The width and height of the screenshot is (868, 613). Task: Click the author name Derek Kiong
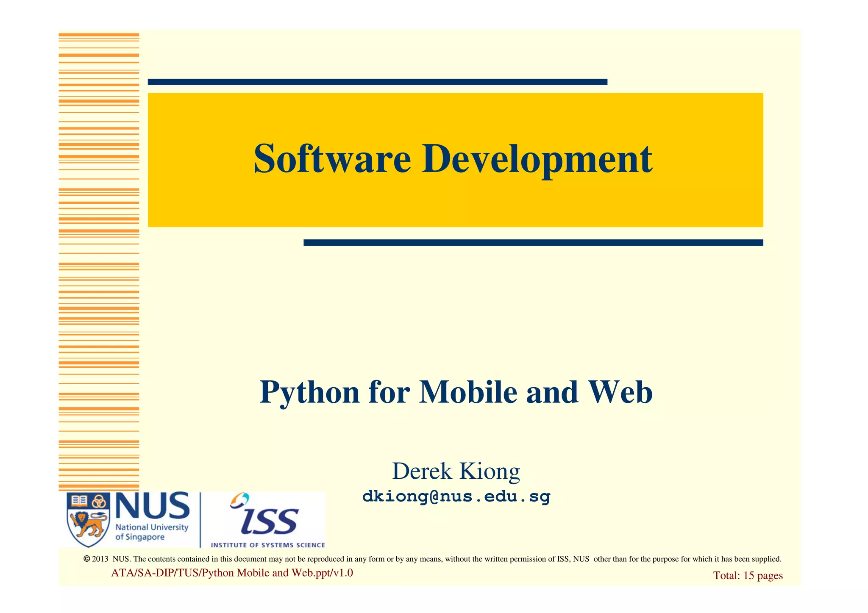tap(456, 471)
